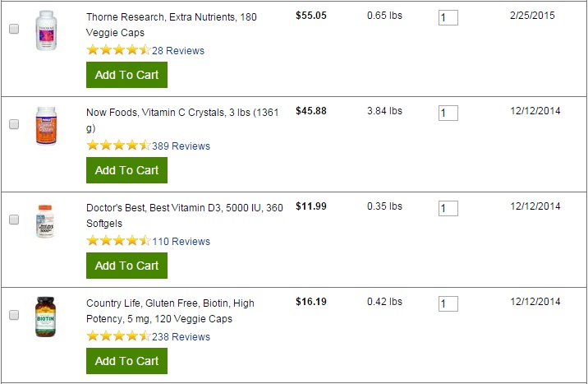Open the Thorne Research bottle thumbnail
This screenshot has width=588, height=384.
point(46,30)
